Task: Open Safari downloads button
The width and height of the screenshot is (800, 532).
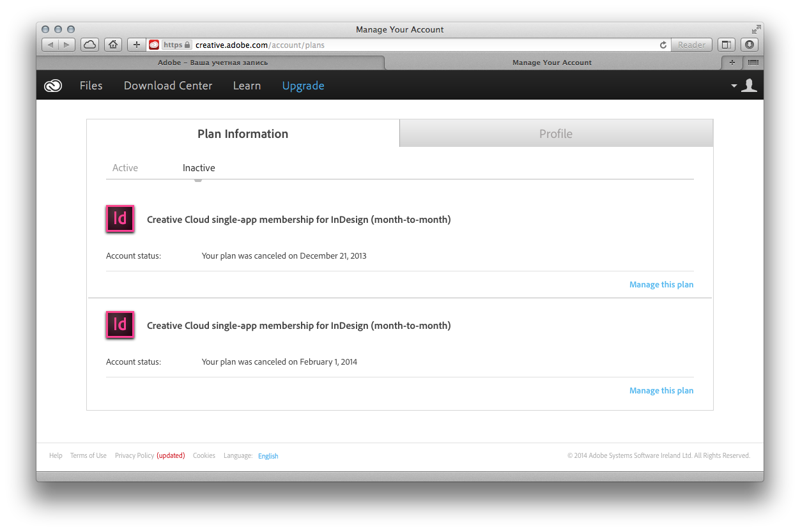Action: pyautogui.click(x=749, y=45)
